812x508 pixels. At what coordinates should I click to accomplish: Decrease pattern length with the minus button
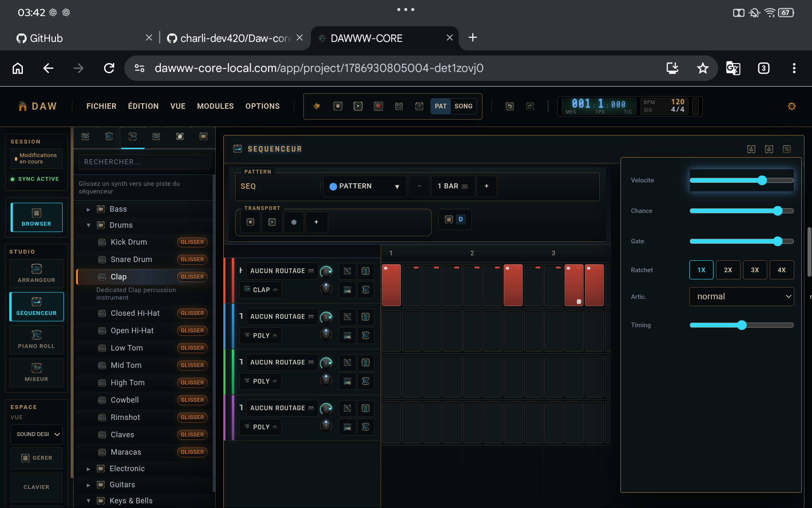(x=419, y=186)
